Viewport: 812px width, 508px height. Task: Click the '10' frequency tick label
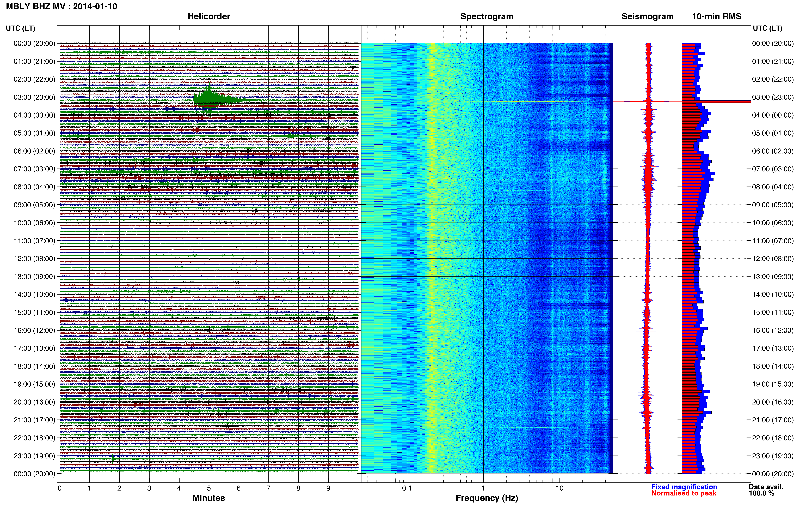pos(559,488)
